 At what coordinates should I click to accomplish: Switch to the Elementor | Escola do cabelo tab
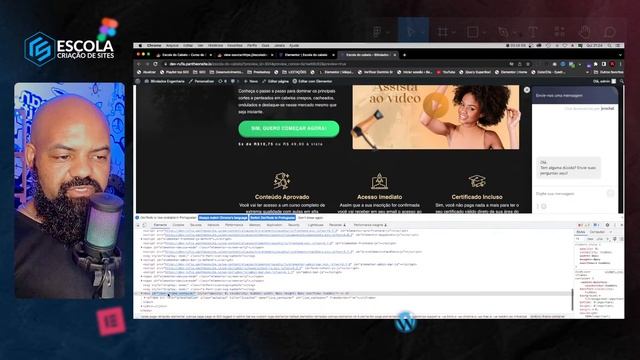[x=306, y=55]
